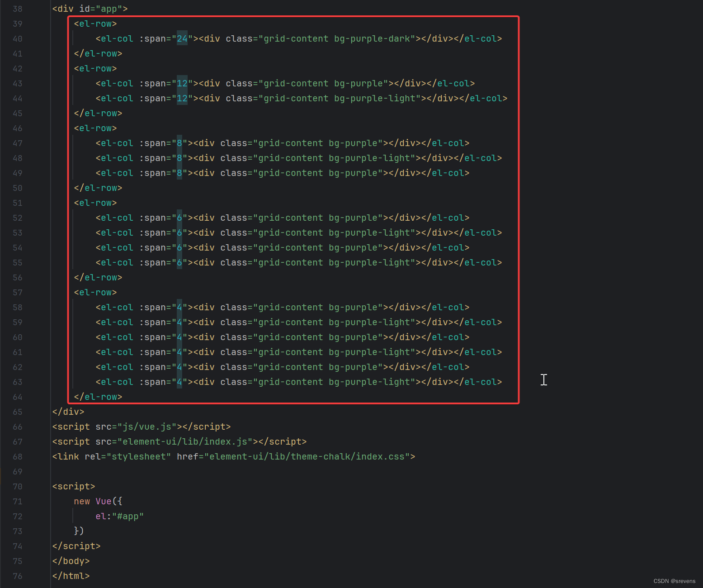Click the </el-row> closing tag on line 56
The width and height of the screenshot is (703, 588).
[x=98, y=277]
